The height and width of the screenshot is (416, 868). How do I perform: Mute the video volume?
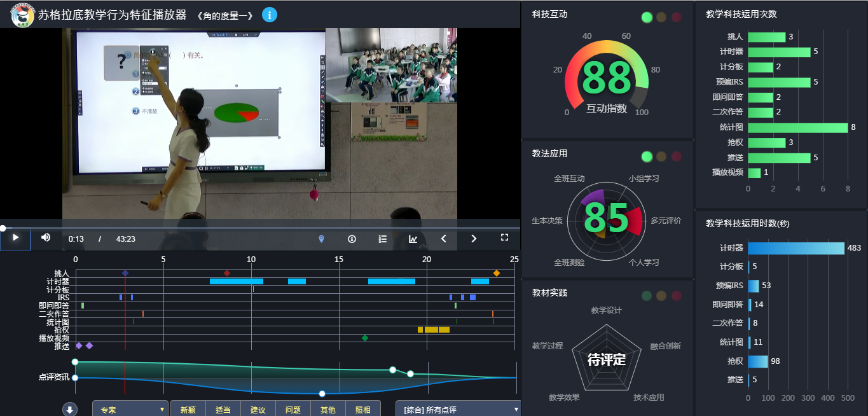(x=46, y=238)
